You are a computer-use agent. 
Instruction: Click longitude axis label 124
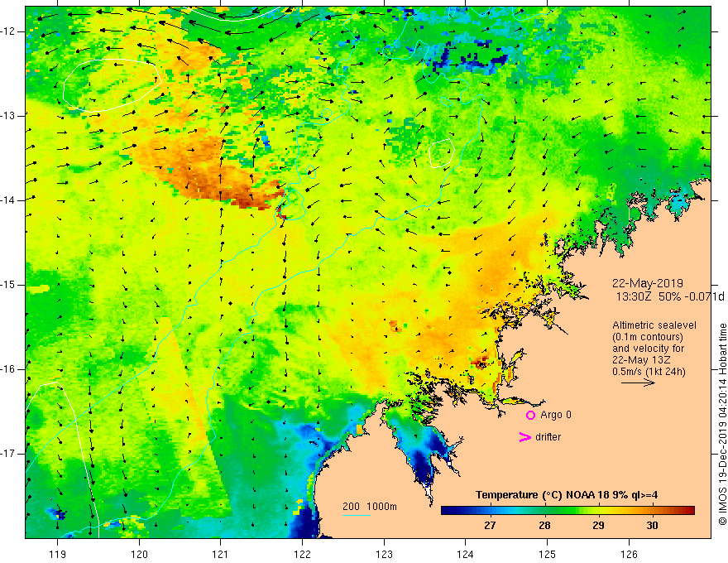tap(466, 554)
